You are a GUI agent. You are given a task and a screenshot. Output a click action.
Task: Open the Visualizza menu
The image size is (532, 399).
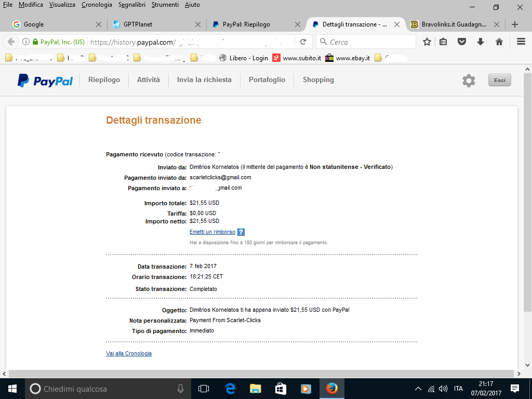[62, 5]
